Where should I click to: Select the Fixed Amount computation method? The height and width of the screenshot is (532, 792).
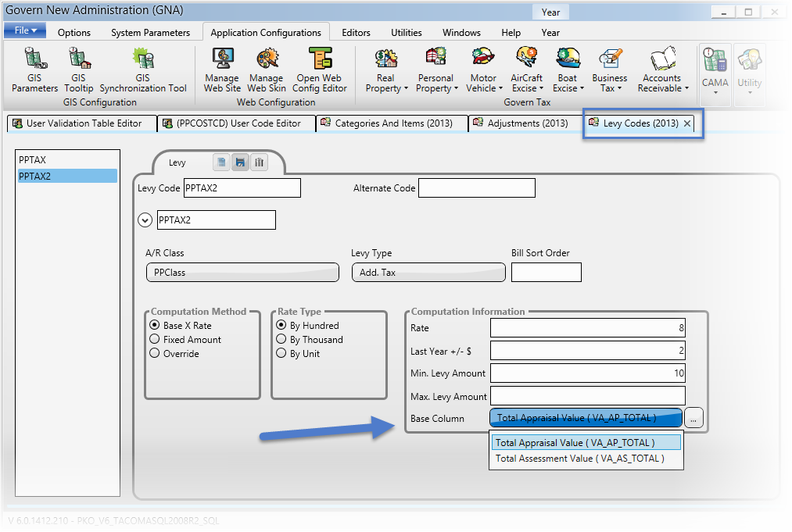point(155,340)
